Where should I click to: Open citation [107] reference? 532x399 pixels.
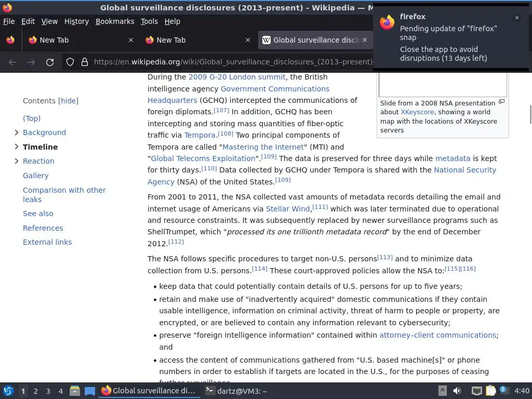(x=221, y=110)
